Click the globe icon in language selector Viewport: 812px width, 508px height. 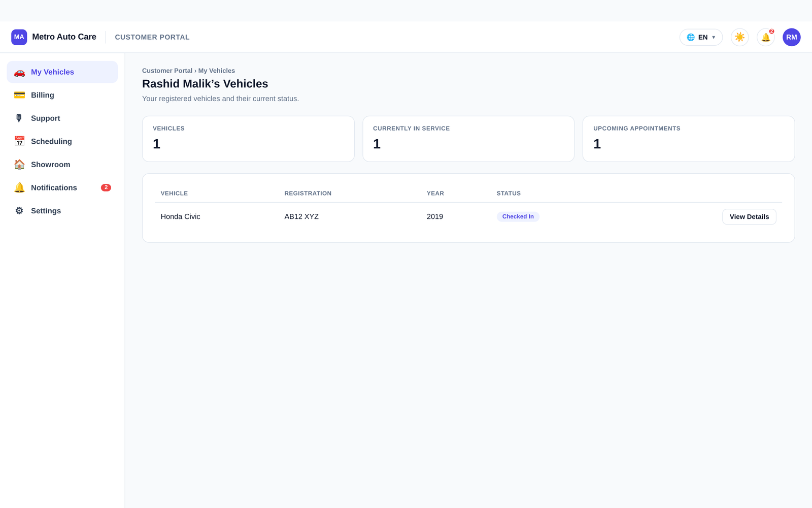[691, 37]
